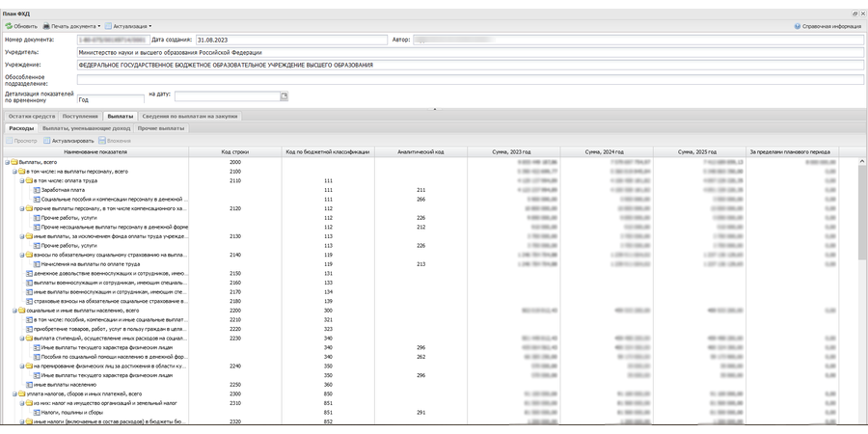This screenshot has width=868, height=434.
Task: Click the table scrollbar up arrow
Action: tap(862, 161)
